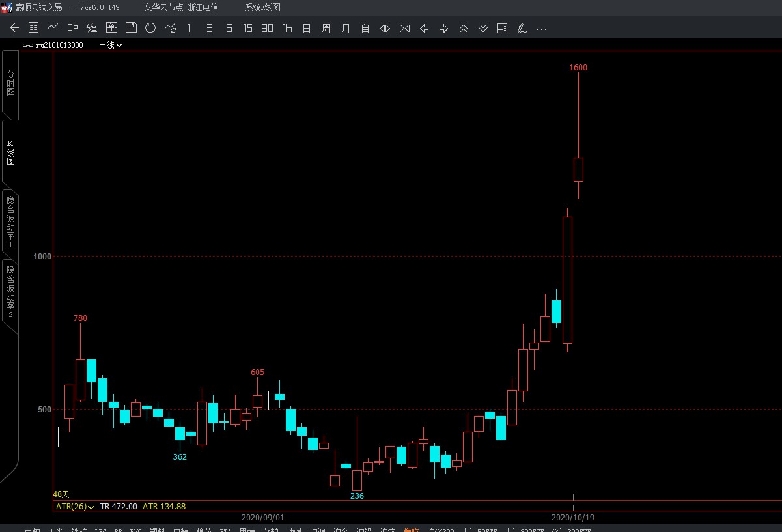Open the 隐含波动率1 side tab
782x532 pixels.
(10, 221)
